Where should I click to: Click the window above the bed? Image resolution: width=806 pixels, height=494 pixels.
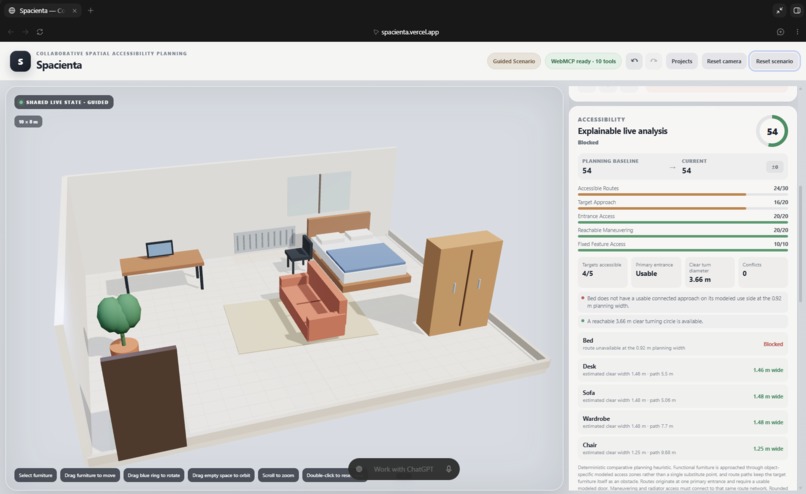[319, 193]
